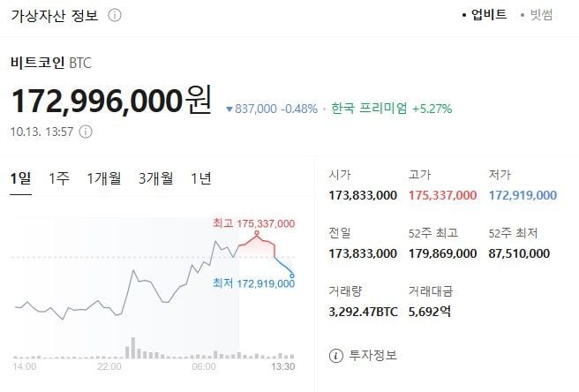Show the 1개월 chart period
579x392 pixels.
tap(104, 178)
